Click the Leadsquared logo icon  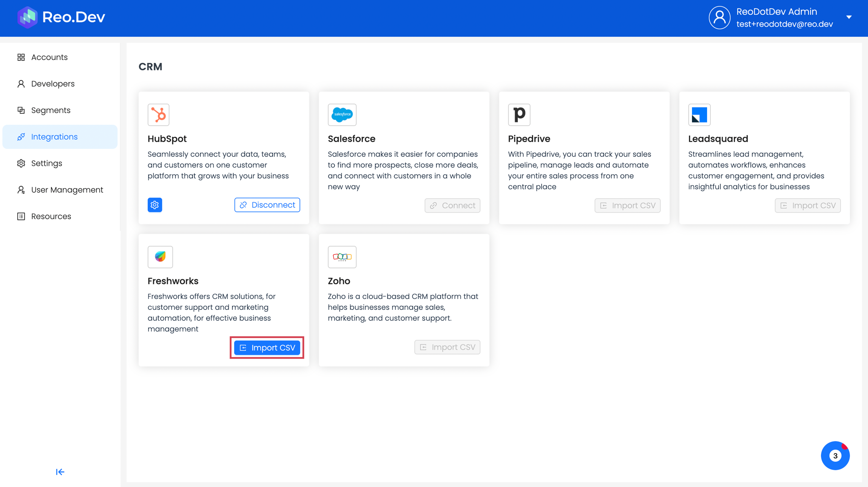699,115
